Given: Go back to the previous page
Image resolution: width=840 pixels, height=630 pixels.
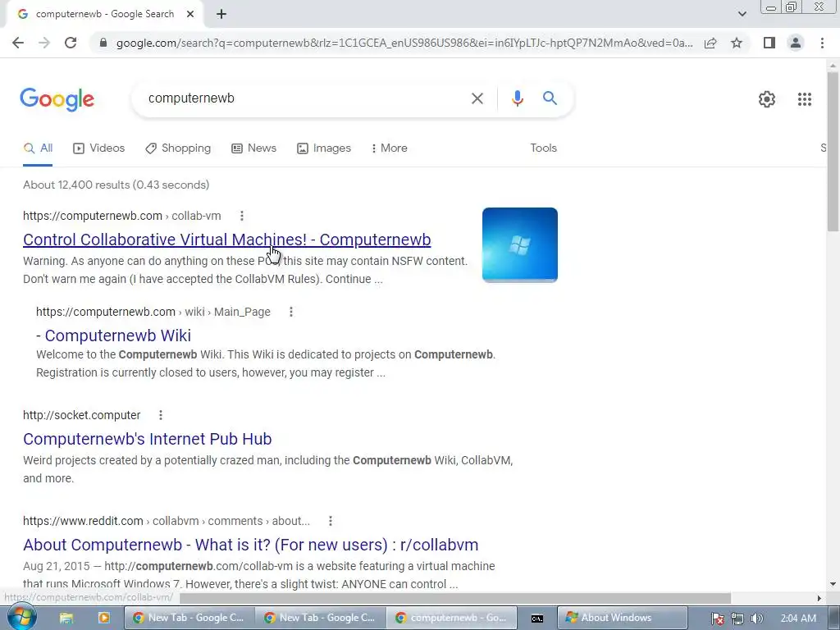Looking at the screenshot, I should pyautogui.click(x=18, y=43).
